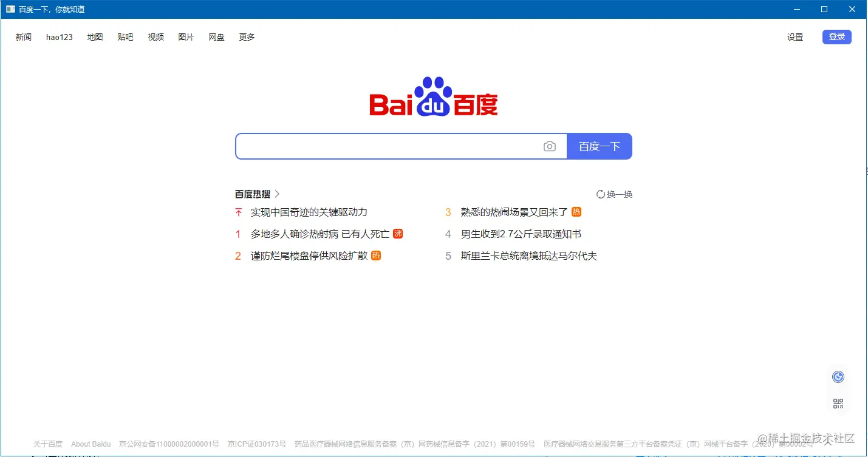Open footer link 药品医疗器械网络信息服务备案
Screen dimensions: 868x457
tap(415, 444)
